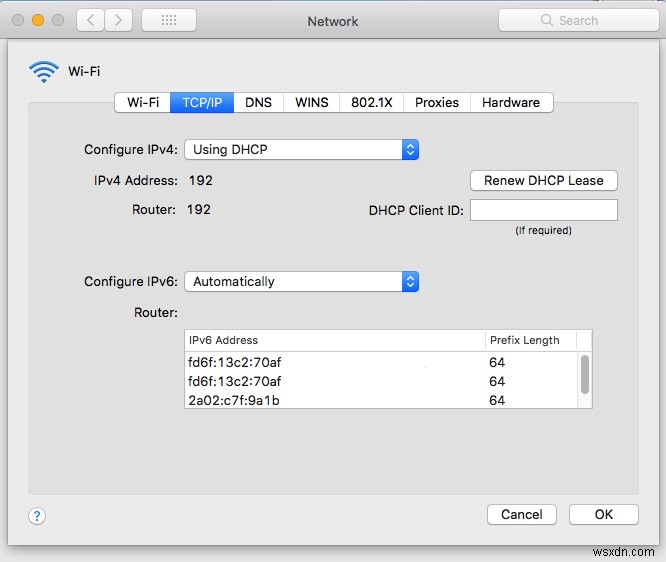The width and height of the screenshot is (666, 562).
Task: Select the TCP/IP tab
Action: [x=202, y=102]
